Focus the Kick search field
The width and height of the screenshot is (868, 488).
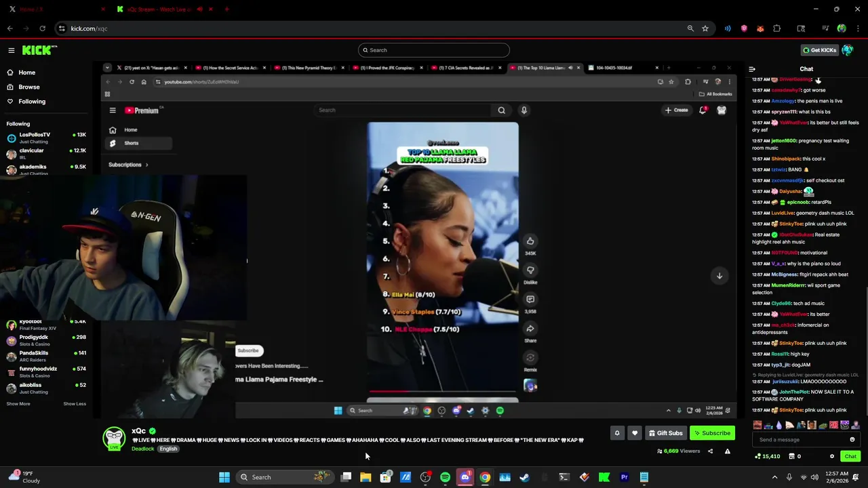pos(434,50)
